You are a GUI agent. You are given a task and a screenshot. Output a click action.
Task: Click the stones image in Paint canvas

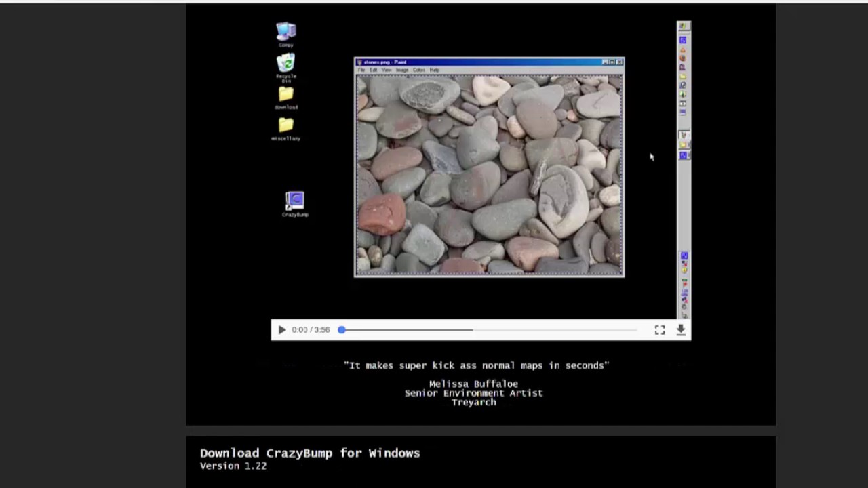(489, 175)
